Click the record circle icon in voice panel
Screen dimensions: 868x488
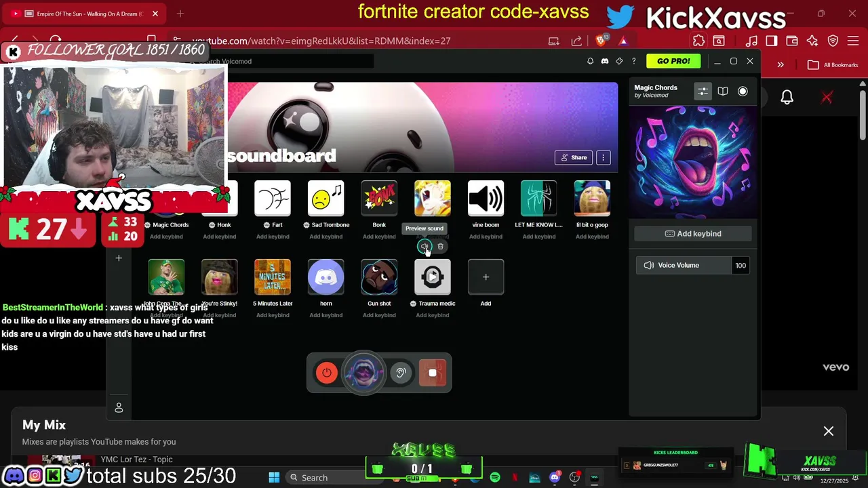743,91
